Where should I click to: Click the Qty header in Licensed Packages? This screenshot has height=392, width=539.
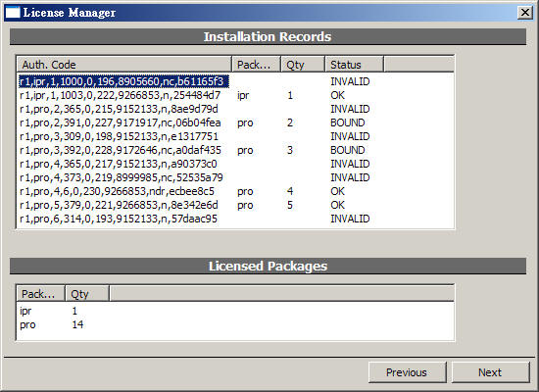[87, 294]
